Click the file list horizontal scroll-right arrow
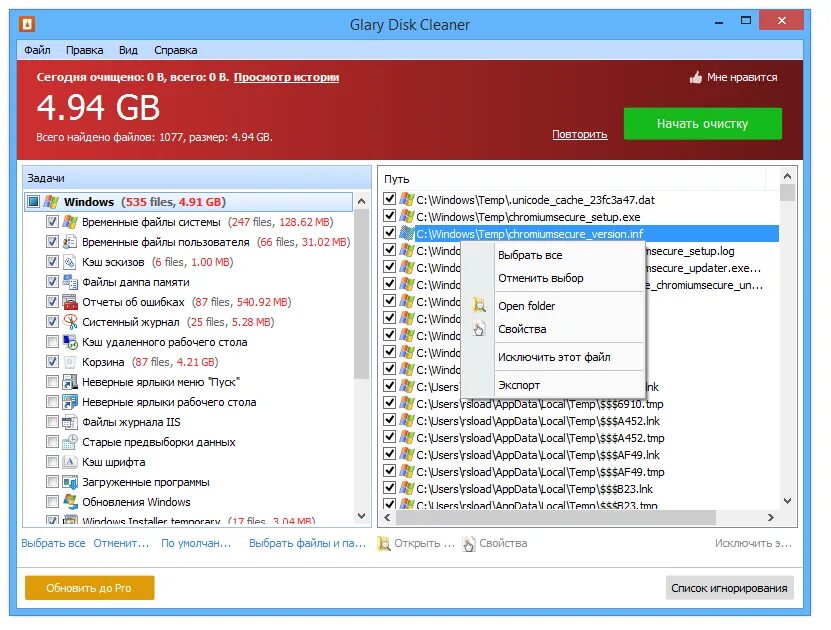831x630 pixels. click(x=771, y=518)
